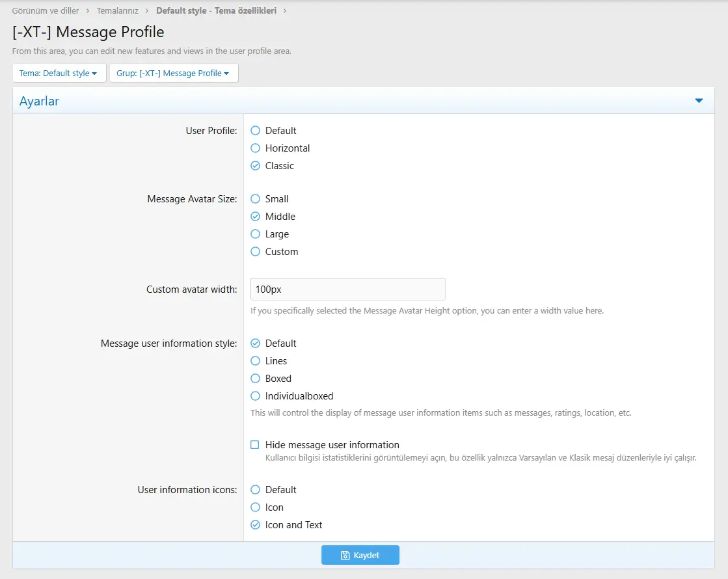
Task: Open Temalarınız breadcrumb link
Action: 118,11
